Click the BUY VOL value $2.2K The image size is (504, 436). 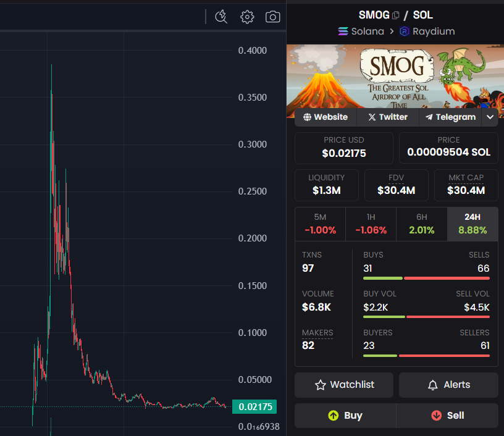(x=376, y=307)
